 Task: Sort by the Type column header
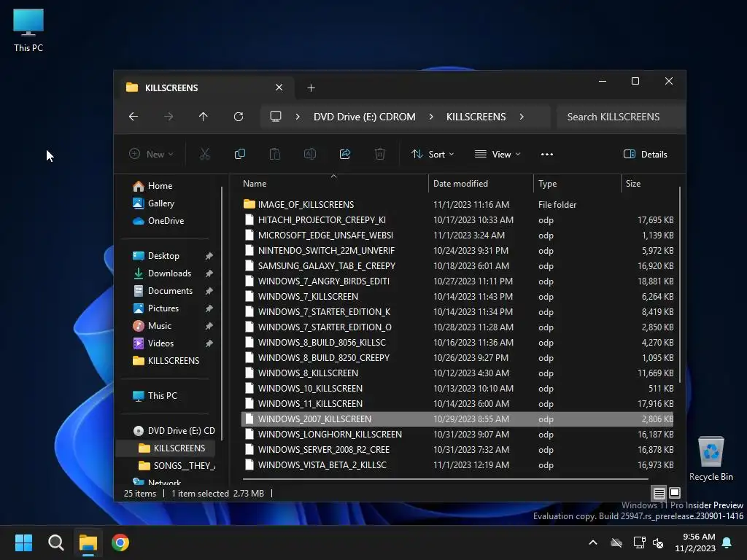tap(577, 183)
